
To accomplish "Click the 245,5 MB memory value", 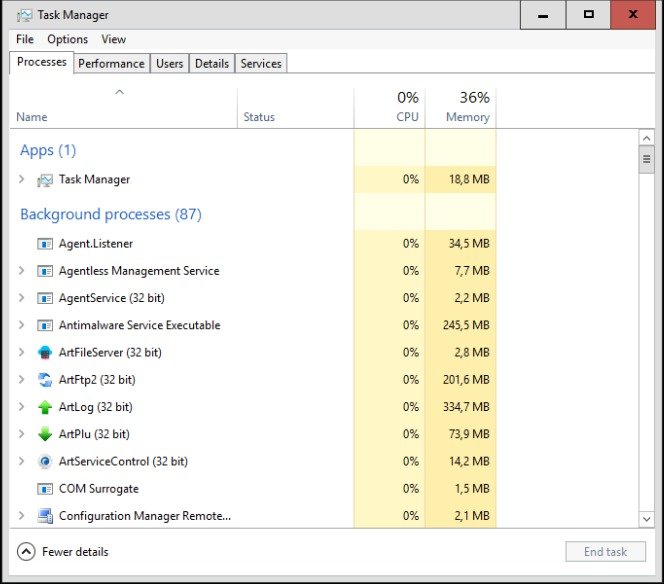I will (466, 325).
